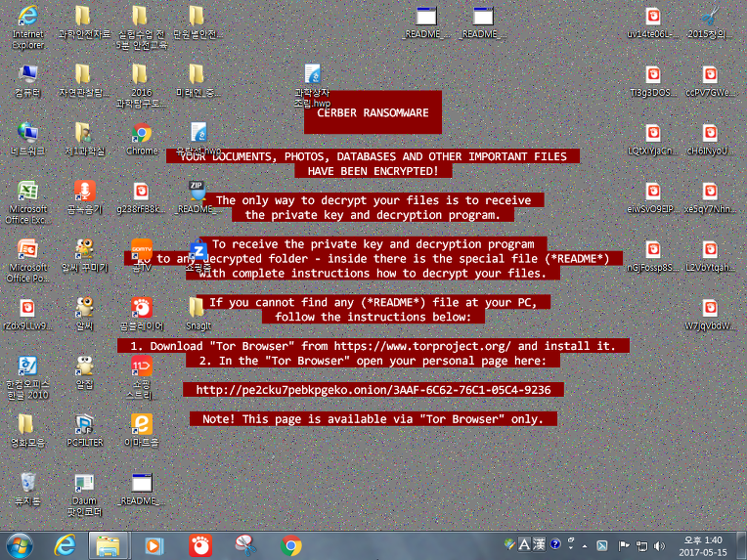Open the Internet Explorer desktop shortcut
The width and height of the screenshot is (747, 560).
coord(27,27)
